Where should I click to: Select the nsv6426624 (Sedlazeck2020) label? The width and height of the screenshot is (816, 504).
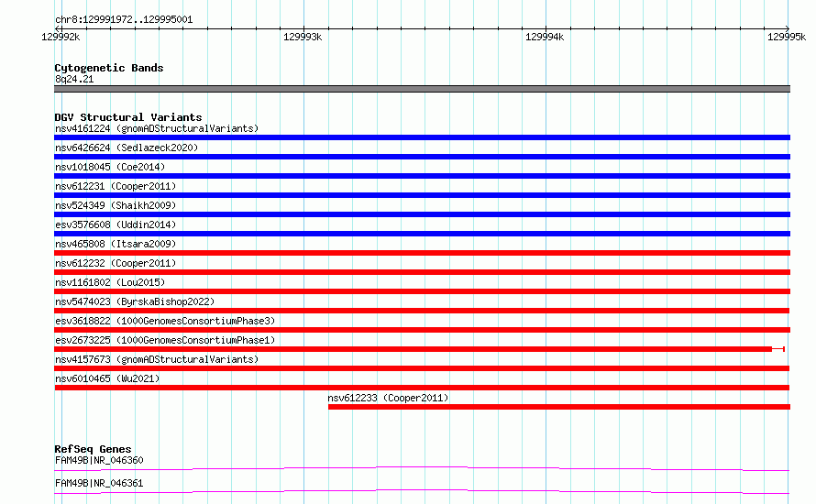pos(127,148)
